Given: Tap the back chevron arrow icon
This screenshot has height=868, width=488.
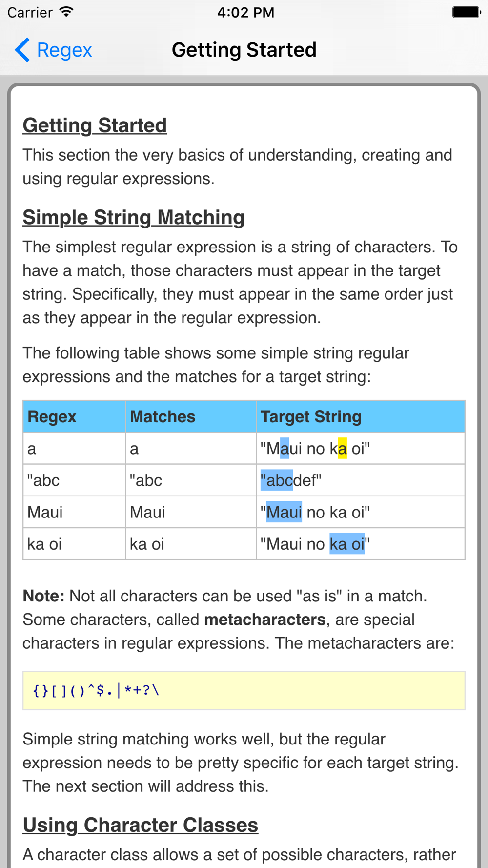Looking at the screenshot, I should 22,50.
